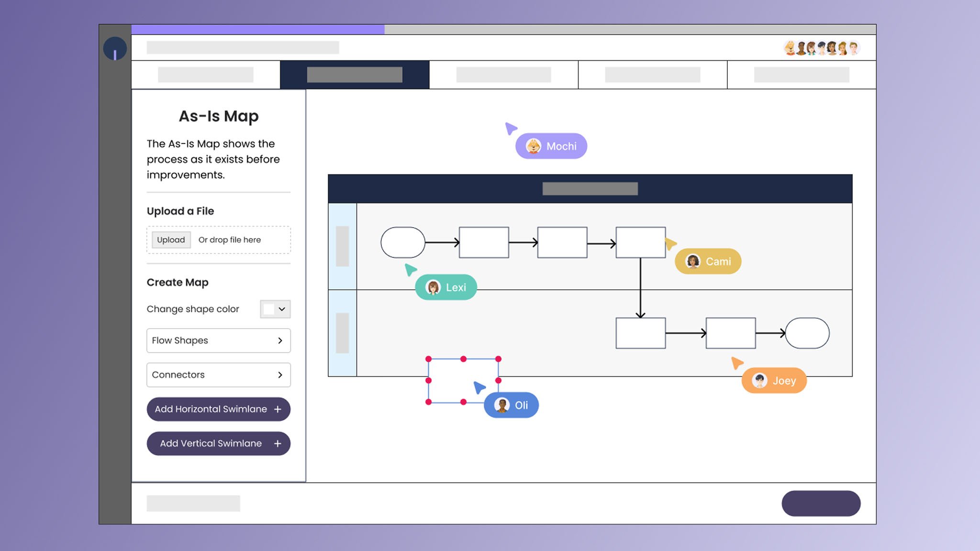
Task: Click Joey's avatar in the orange label
Action: [759, 381]
